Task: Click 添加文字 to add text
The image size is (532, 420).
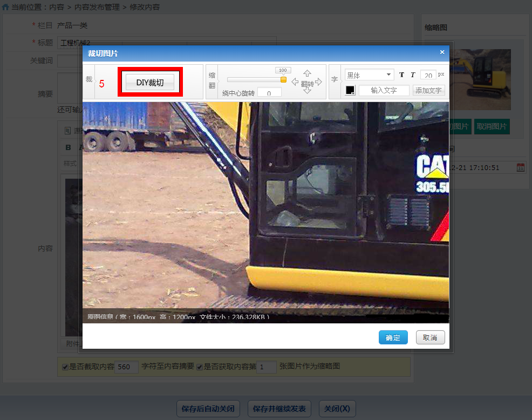Action: pos(428,90)
